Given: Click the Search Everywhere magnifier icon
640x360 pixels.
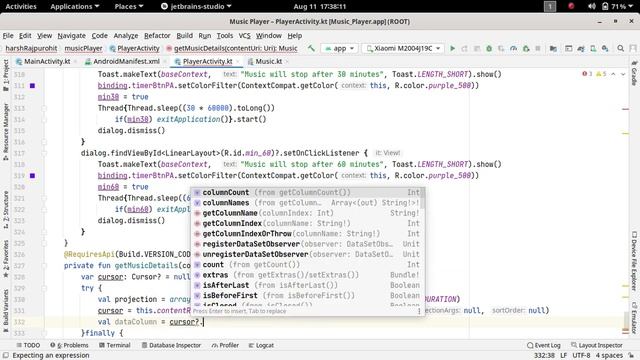Looking at the screenshot, I should click(x=620, y=48).
